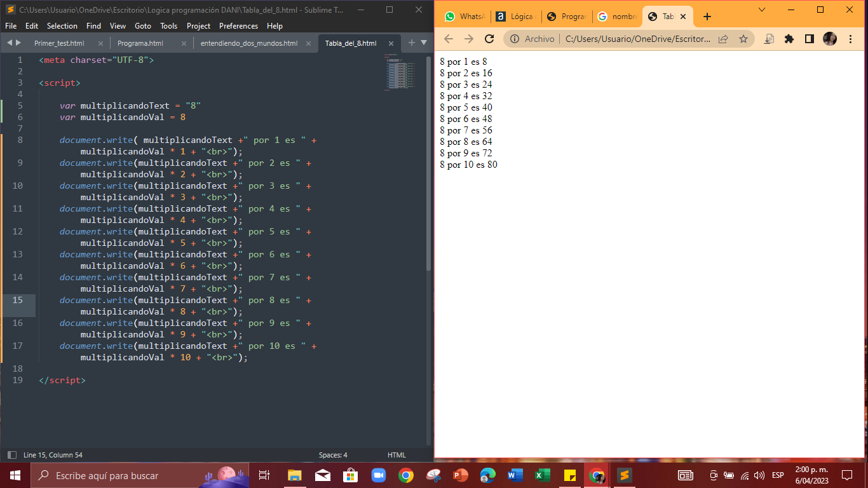The width and height of the screenshot is (868, 488).
Task: Close the active Chrome tab
Action: (683, 17)
